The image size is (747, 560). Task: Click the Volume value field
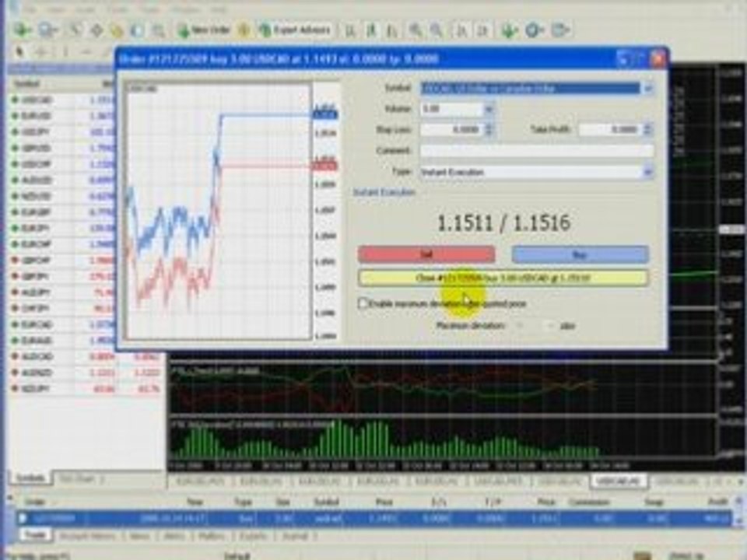coord(451,109)
